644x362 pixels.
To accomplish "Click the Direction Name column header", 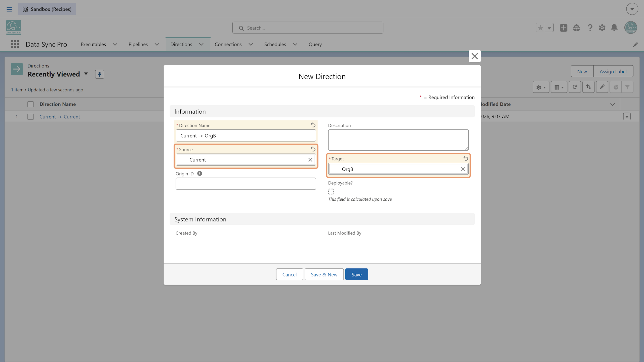I will (58, 104).
